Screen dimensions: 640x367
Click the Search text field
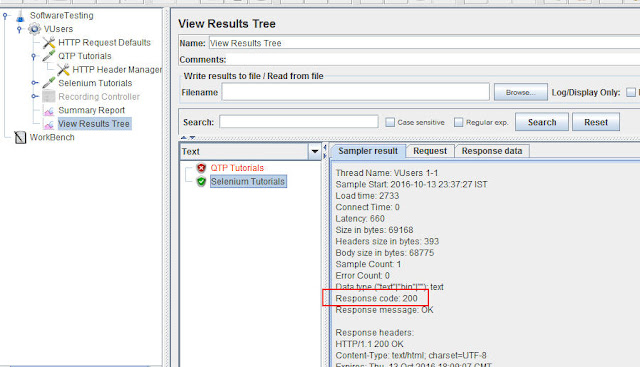pyautogui.click(x=299, y=122)
